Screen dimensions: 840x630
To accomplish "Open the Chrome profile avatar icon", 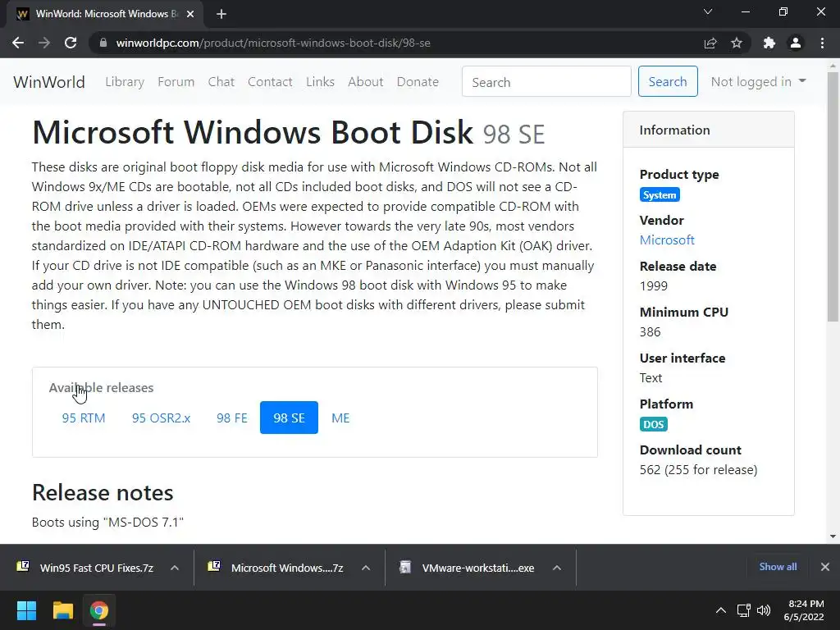I will pos(796,43).
